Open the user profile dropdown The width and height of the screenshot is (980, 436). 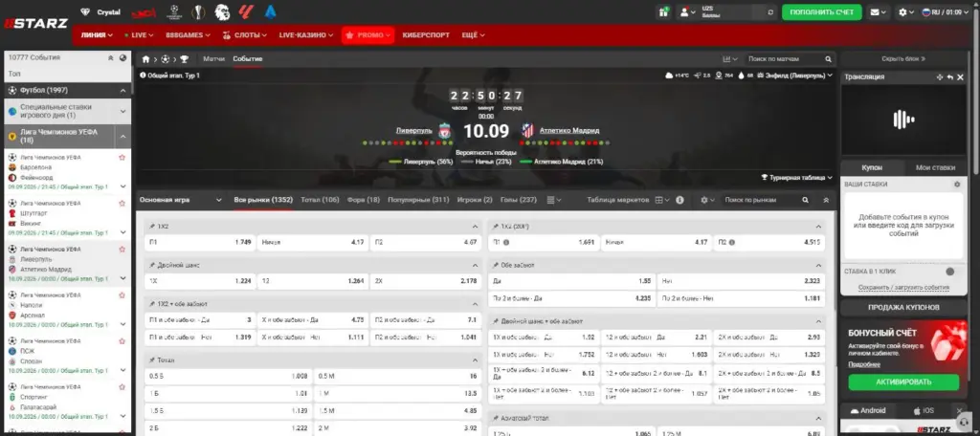click(687, 11)
